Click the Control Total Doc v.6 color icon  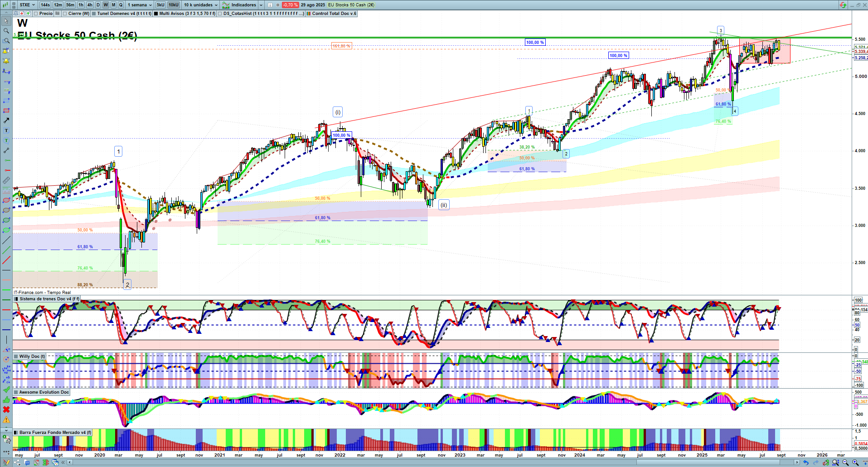coord(309,14)
